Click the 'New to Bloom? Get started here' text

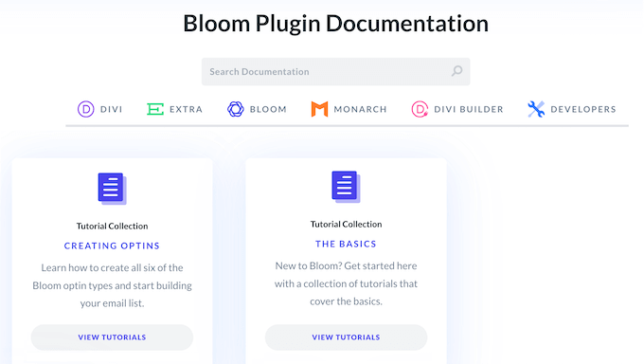click(x=346, y=283)
